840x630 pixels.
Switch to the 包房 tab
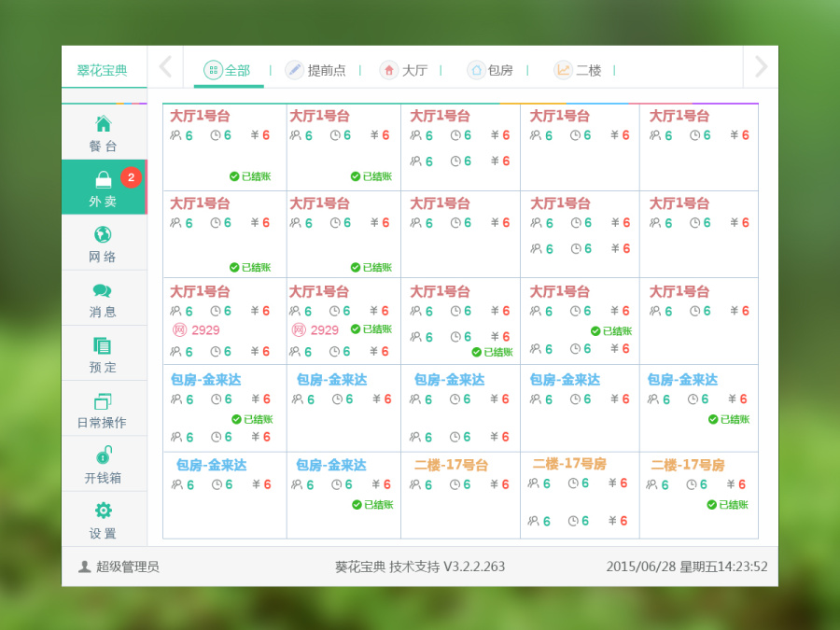pyautogui.click(x=492, y=69)
